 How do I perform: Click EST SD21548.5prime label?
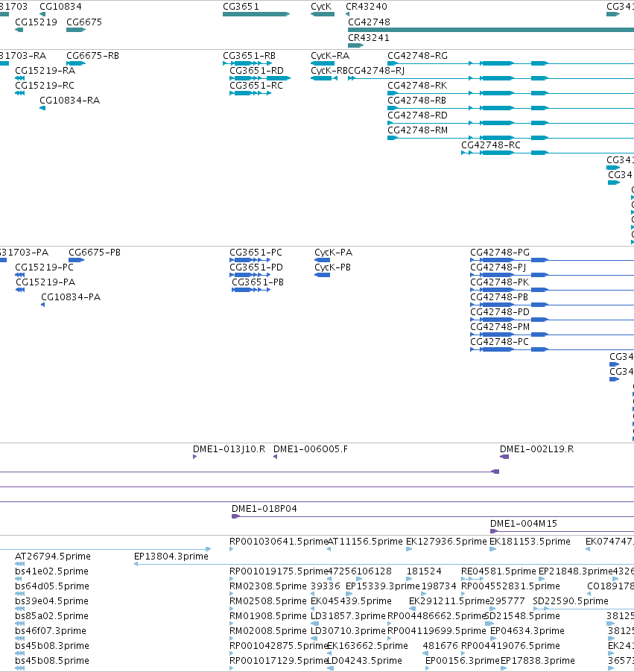click(522, 616)
